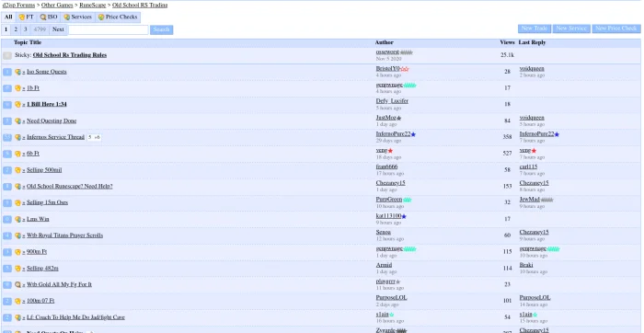644x333 pixels.
Task: Open the Selling 15m Osrs topic
Action: click(47, 203)
